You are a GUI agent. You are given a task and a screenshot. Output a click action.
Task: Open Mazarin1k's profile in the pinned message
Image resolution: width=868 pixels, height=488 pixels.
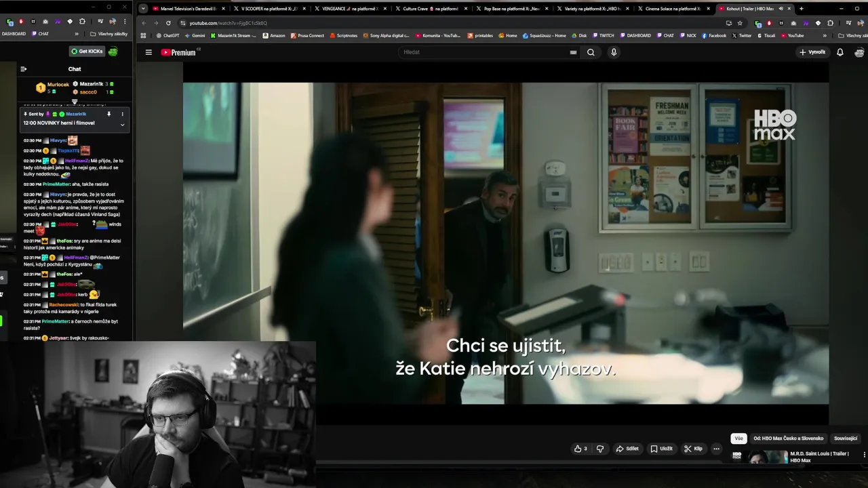tap(76, 114)
